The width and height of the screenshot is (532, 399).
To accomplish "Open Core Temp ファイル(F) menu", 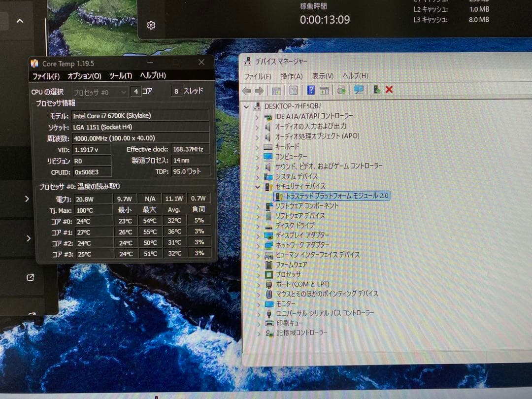I will tap(46, 76).
